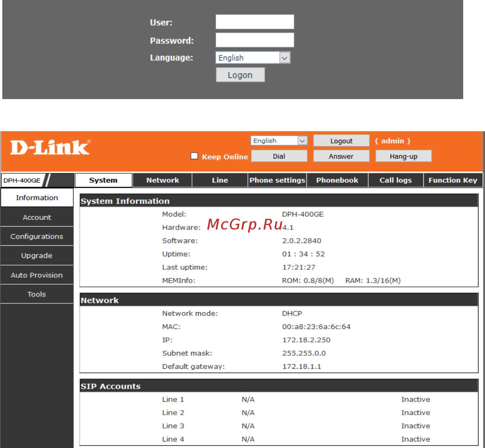Click the Line 4 SIP account row label

pyautogui.click(x=173, y=439)
